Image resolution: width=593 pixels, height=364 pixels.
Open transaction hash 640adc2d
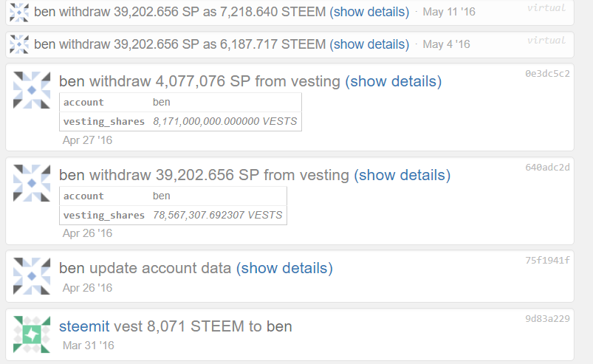(547, 168)
